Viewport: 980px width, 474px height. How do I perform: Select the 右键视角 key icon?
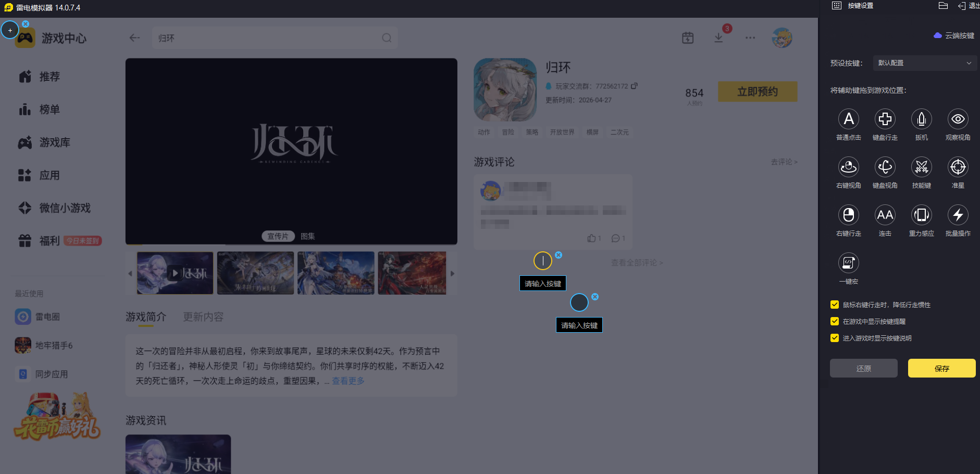coord(849,167)
